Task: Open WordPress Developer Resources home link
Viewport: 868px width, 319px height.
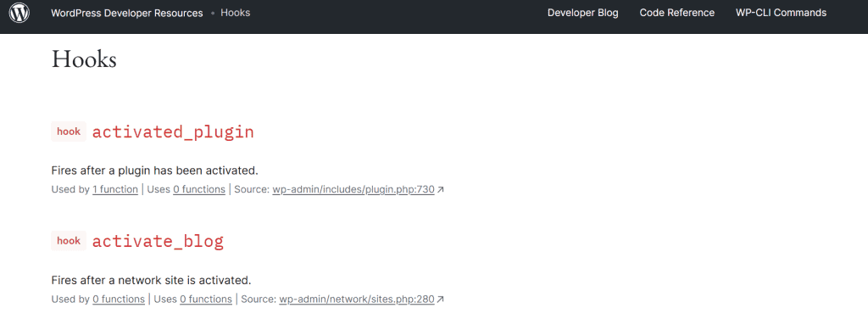Action: 127,13
